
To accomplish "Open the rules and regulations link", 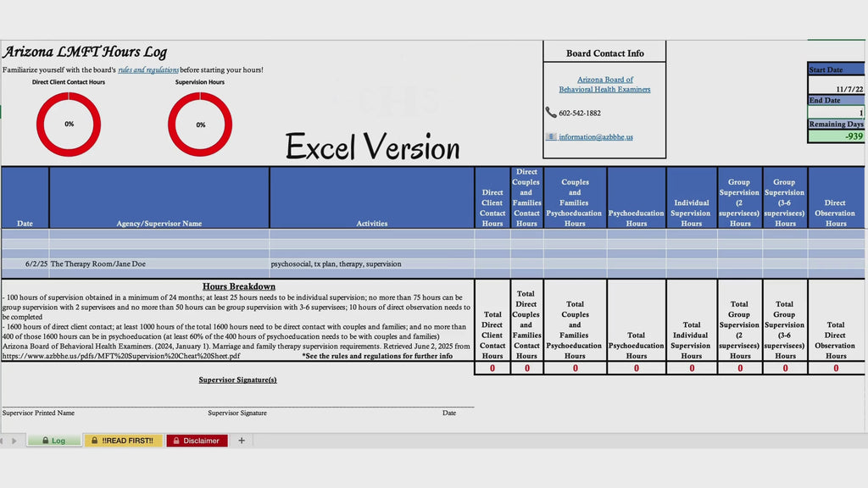I will 148,69.
